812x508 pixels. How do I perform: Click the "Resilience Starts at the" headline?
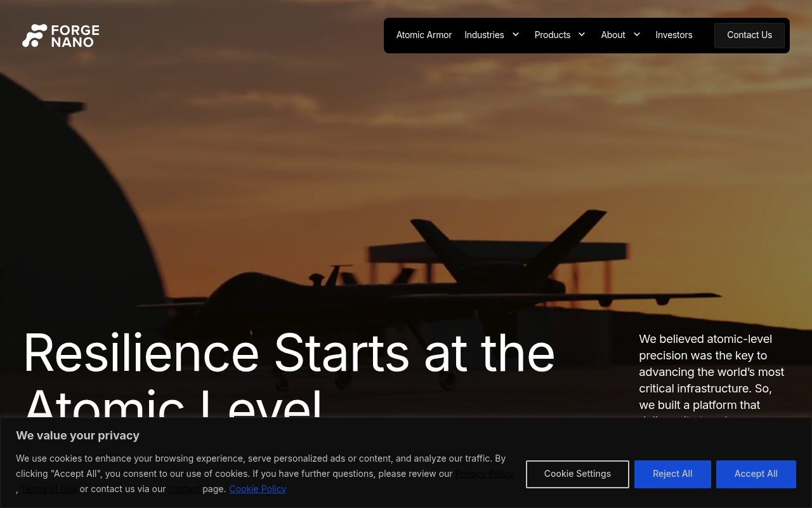(289, 352)
